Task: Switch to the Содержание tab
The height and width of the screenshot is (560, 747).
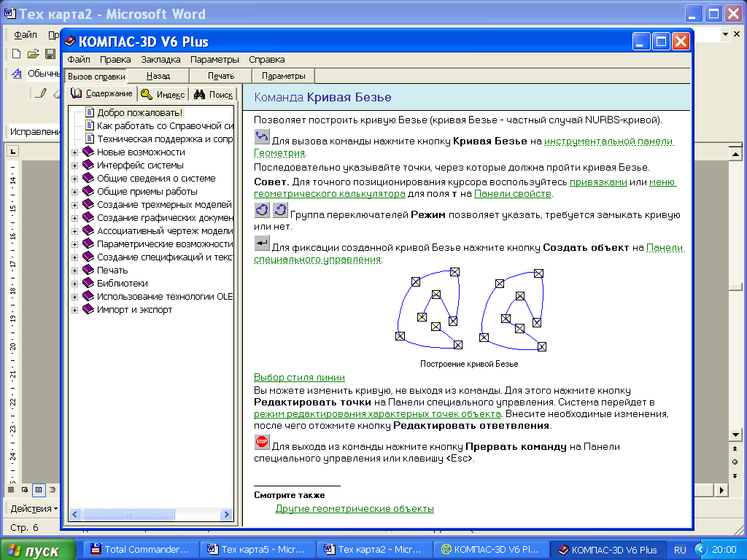Action: (101, 93)
